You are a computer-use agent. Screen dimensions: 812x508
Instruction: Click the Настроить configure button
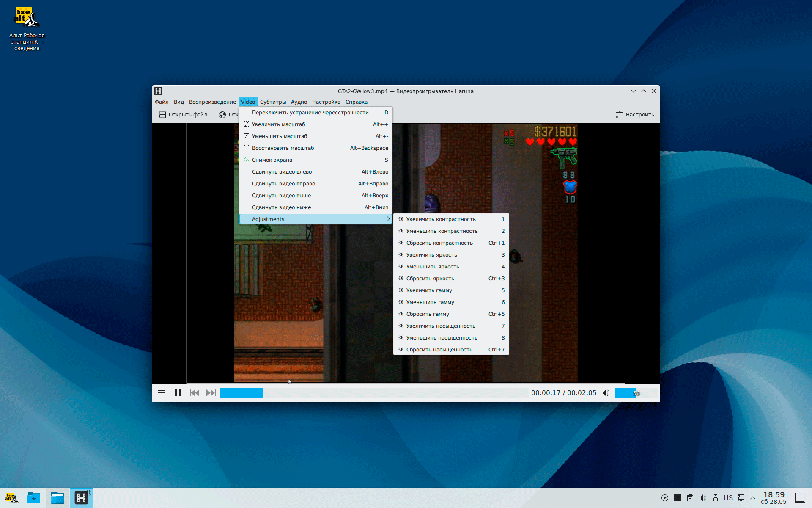pyautogui.click(x=635, y=115)
